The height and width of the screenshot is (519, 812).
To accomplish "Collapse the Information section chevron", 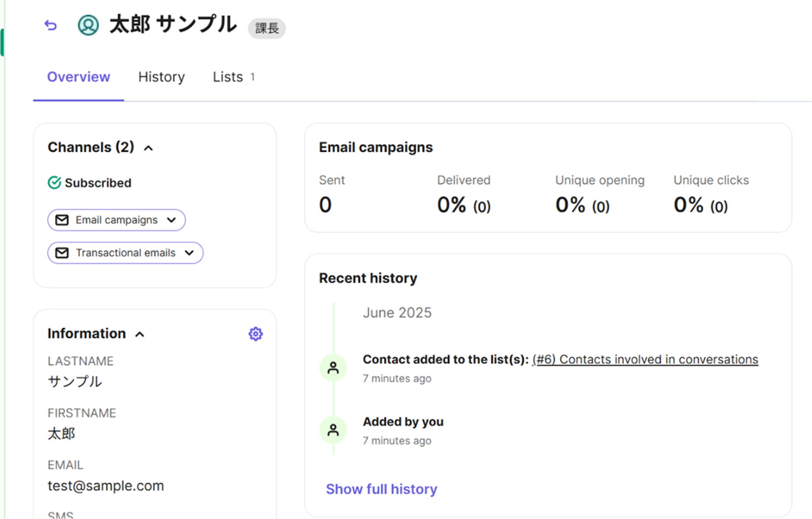I will click(x=140, y=334).
